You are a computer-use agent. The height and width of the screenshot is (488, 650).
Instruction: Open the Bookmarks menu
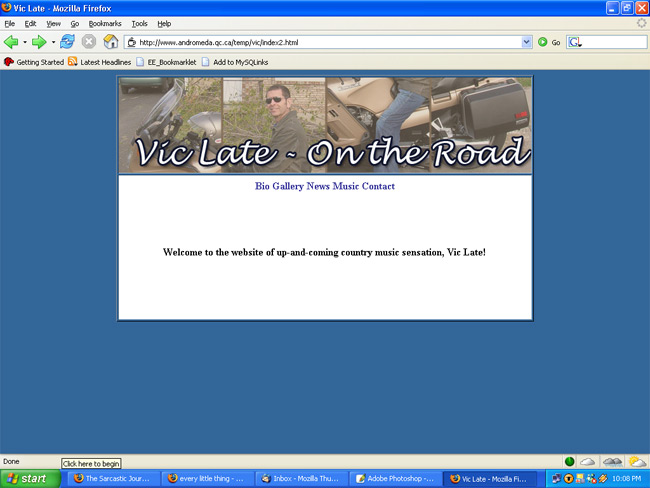coord(104,23)
